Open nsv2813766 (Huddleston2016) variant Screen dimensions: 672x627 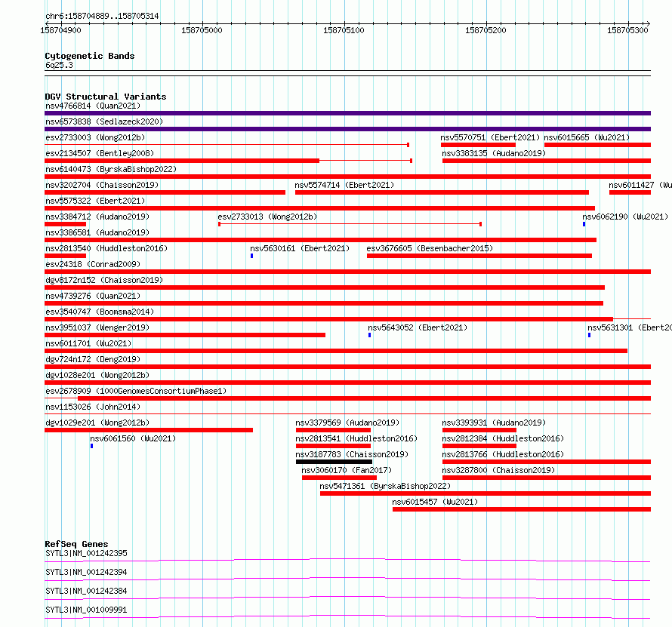[x=503, y=454]
